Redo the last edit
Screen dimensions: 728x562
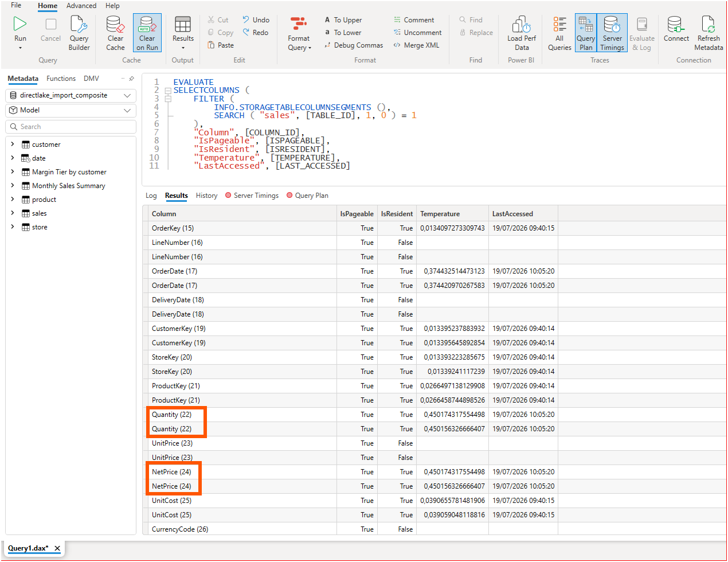pyautogui.click(x=255, y=33)
